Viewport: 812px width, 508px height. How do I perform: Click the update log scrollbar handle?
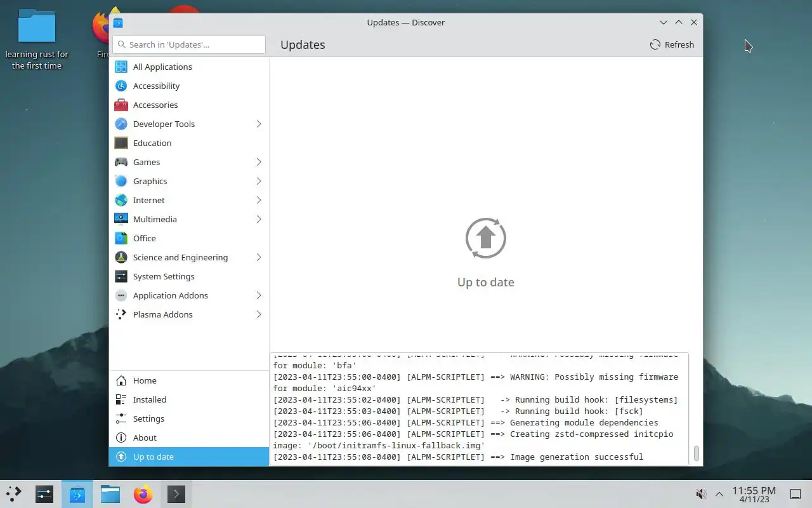(x=696, y=453)
